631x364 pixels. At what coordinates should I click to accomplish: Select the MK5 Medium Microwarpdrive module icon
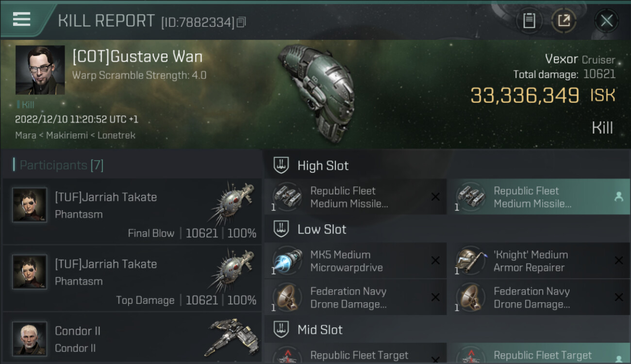pyautogui.click(x=287, y=261)
